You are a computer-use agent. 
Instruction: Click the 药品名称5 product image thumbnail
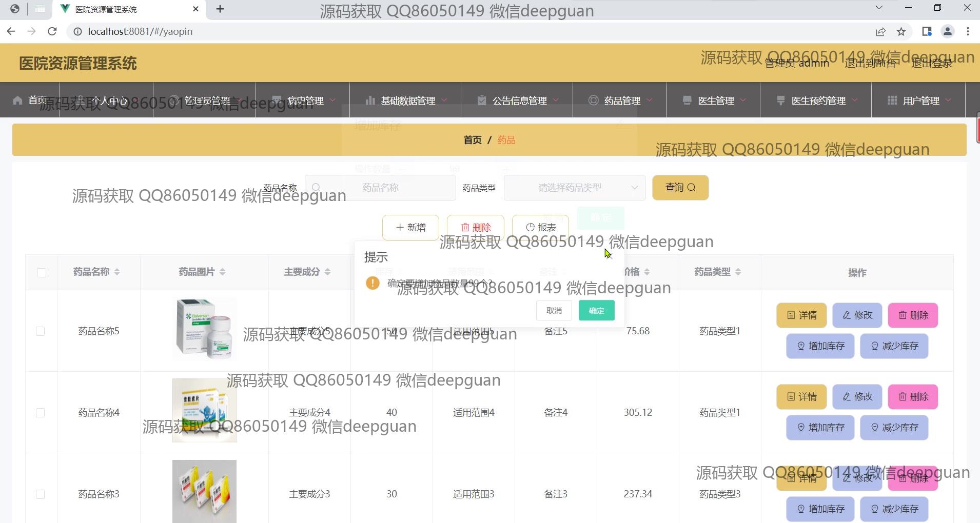[x=205, y=329]
